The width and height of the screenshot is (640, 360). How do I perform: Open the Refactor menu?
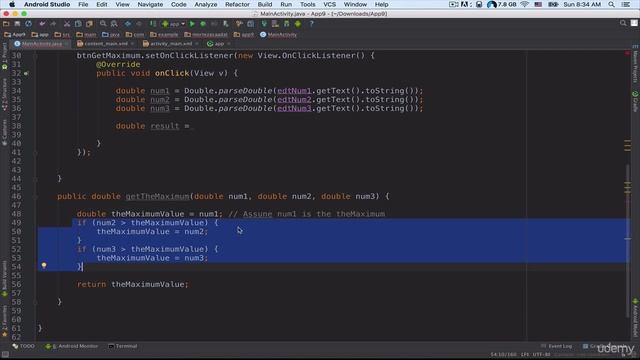[237, 4]
